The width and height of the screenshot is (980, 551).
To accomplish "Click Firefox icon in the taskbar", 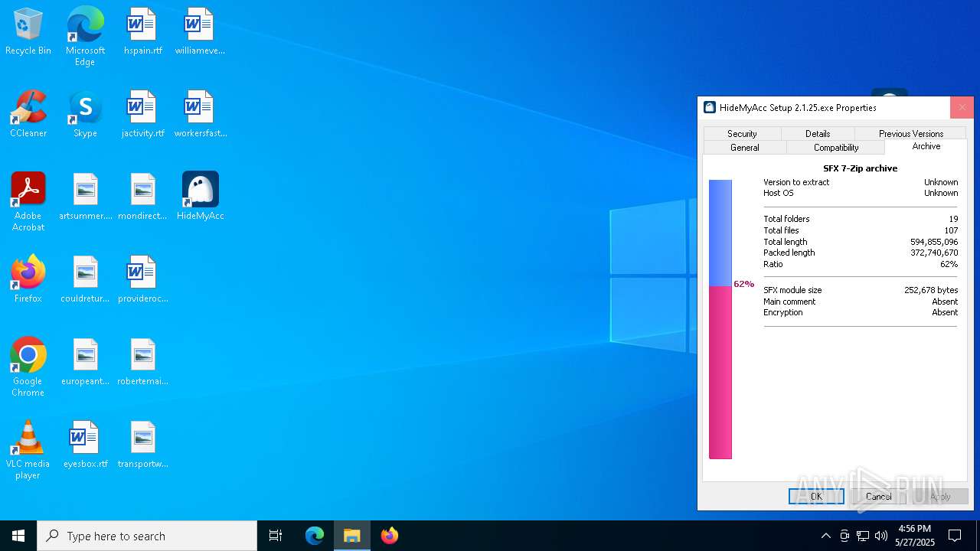I will 390,536.
